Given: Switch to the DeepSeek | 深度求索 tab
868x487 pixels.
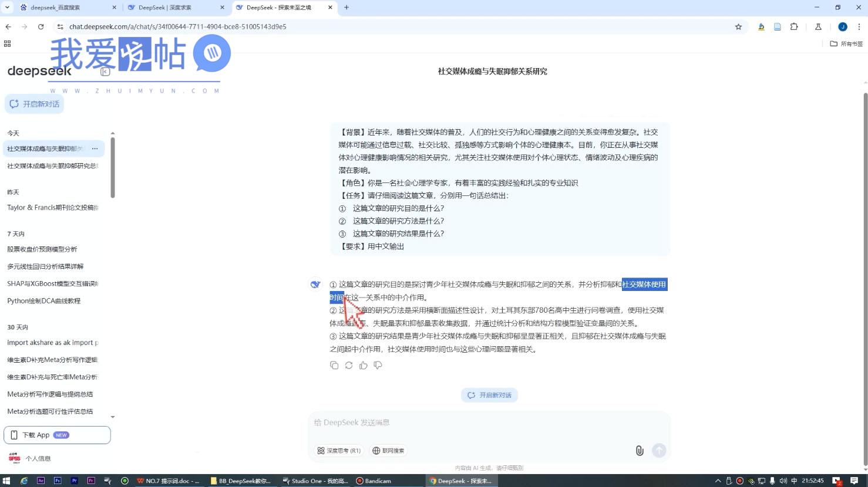Looking at the screenshot, I should pyautogui.click(x=176, y=8).
